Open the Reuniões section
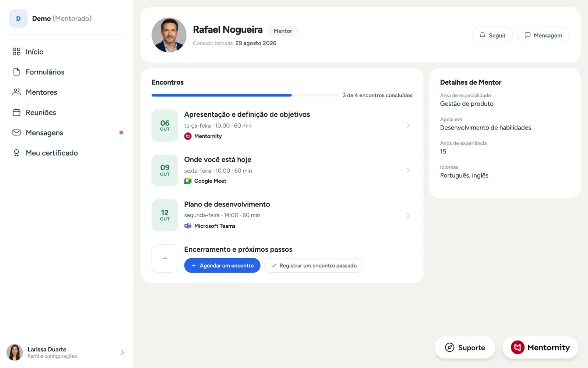 67,112
